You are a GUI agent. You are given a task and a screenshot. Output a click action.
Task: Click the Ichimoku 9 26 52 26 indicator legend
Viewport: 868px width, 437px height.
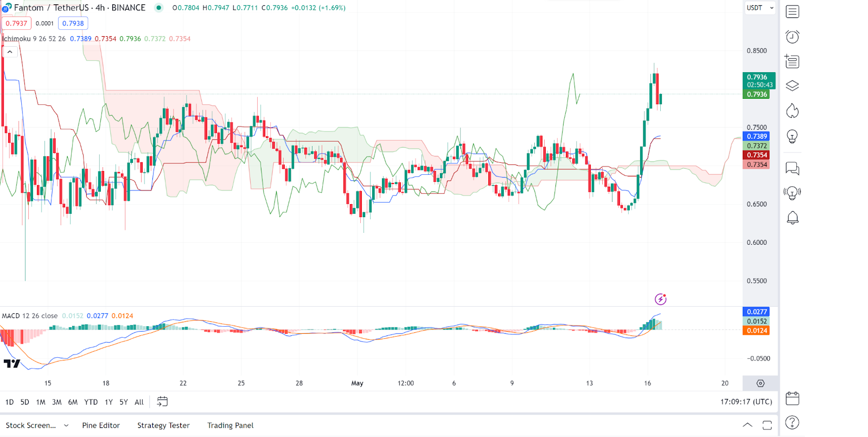(x=34, y=39)
